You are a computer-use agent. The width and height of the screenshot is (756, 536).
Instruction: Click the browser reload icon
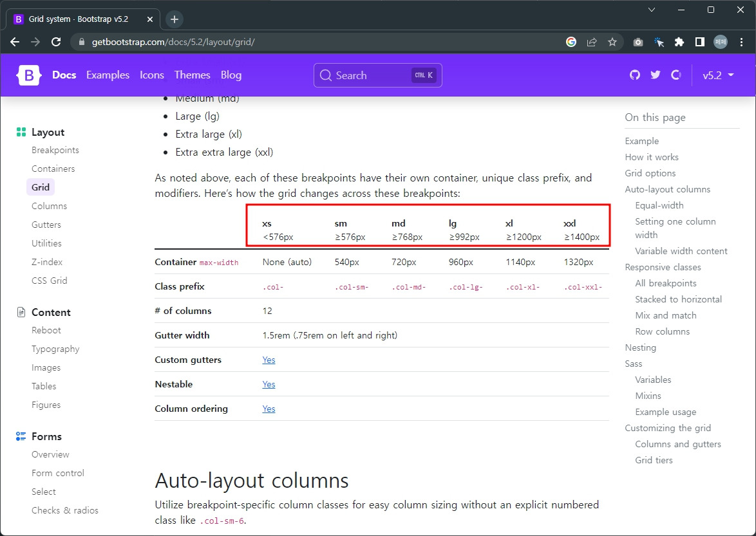tap(57, 42)
